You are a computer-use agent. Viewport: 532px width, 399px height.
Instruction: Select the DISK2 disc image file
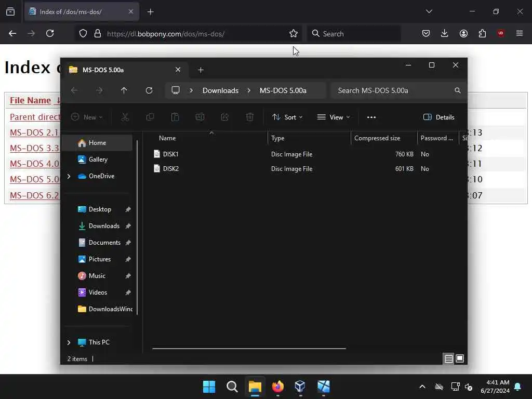click(170, 169)
